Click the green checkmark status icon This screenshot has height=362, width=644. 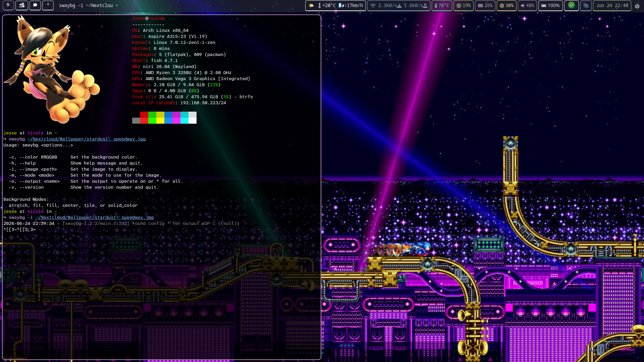point(572,5)
